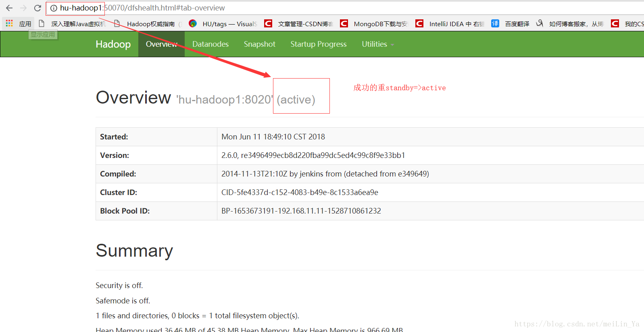Click the browser forward arrow
The height and width of the screenshot is (332, 644).
click(23, 8)
